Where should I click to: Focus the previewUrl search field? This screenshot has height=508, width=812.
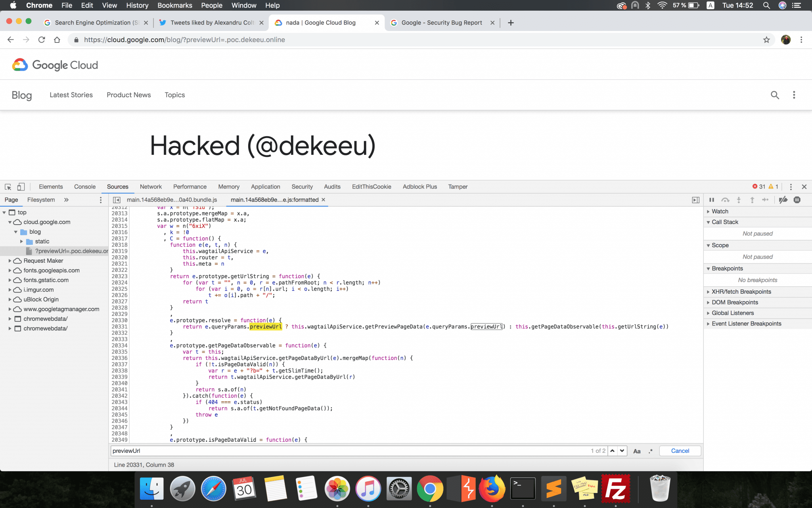[349, 451]
